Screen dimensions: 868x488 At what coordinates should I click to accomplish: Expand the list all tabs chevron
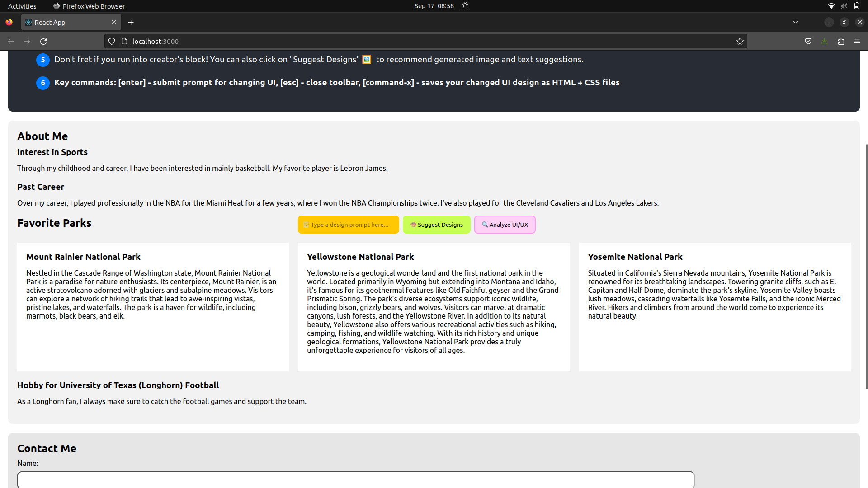coord(796,22)
